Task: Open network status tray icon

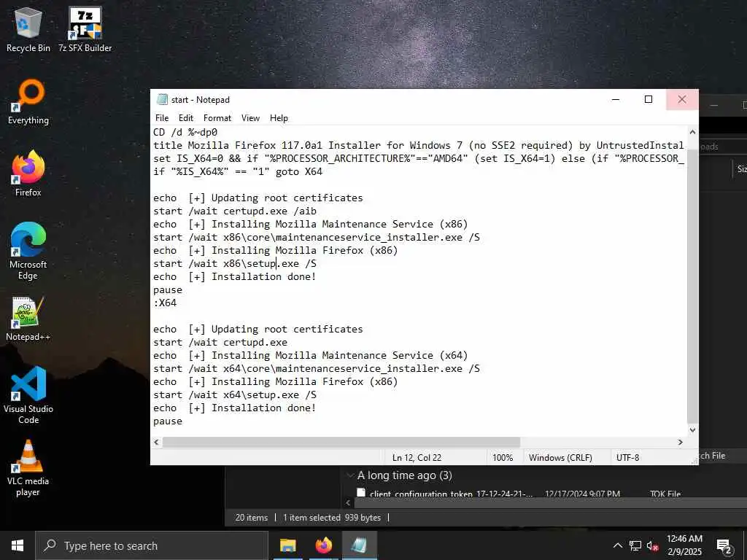Action: (x=635, y=545)
